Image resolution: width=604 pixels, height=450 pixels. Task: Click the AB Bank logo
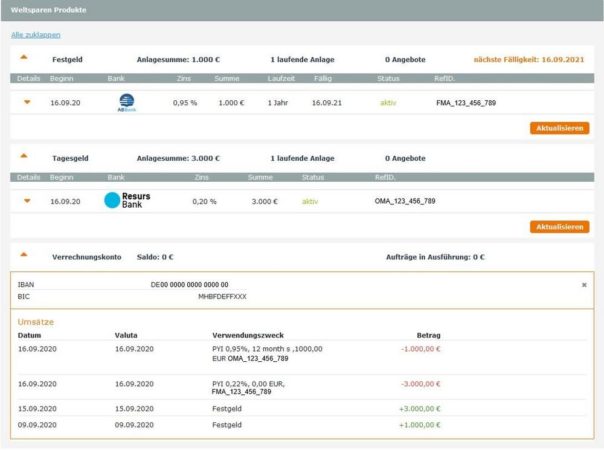click(x=127, y=103)
